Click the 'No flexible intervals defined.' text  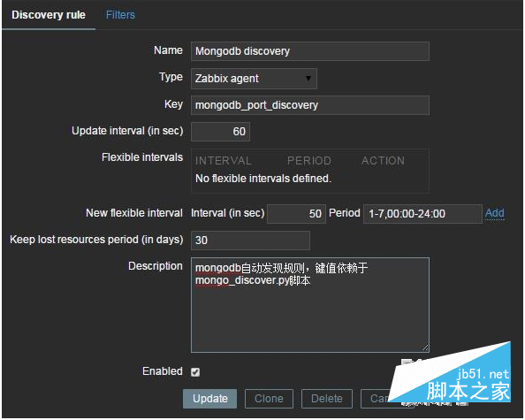(x=263, y=179)
